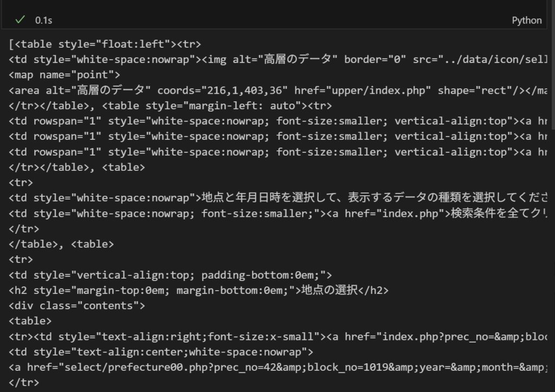This screenshot has width=555, height=392.
Task: Click the div class="contents" line
Action: [x=77, y=306]
